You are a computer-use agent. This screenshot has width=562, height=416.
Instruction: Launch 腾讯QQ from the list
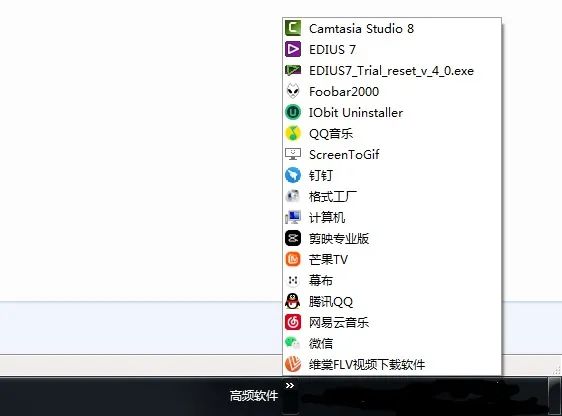[392, 301]
